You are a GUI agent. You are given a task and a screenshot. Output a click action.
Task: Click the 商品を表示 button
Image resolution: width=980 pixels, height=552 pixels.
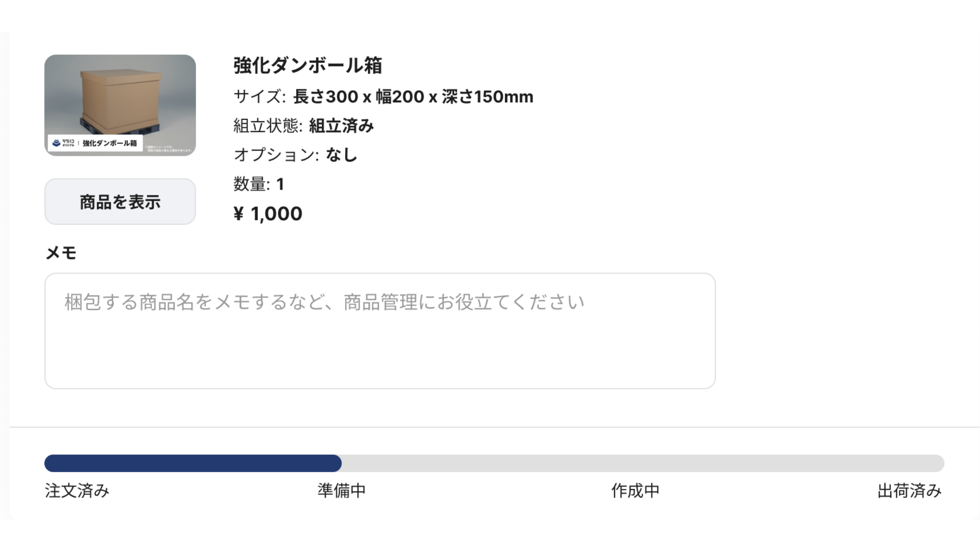120,202
